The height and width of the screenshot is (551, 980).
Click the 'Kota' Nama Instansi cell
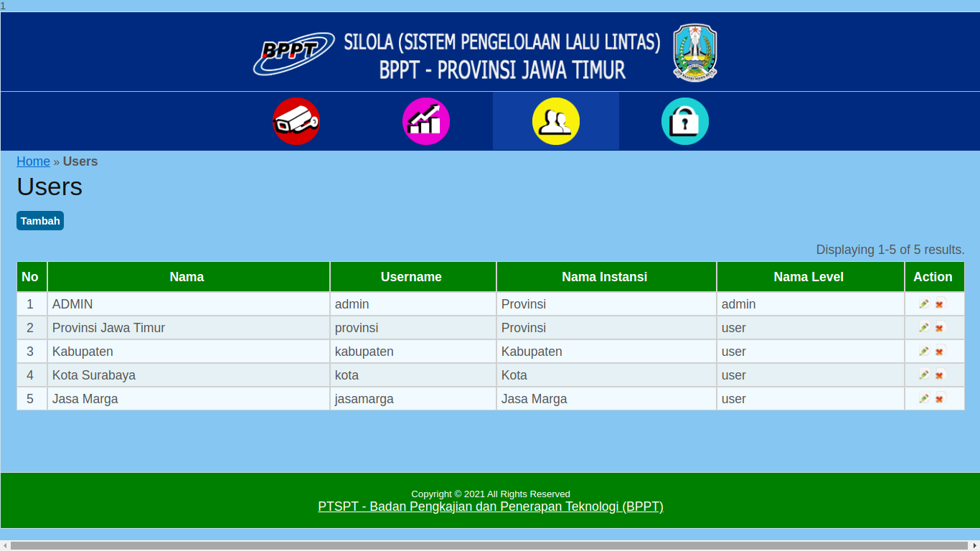point(606,375)
